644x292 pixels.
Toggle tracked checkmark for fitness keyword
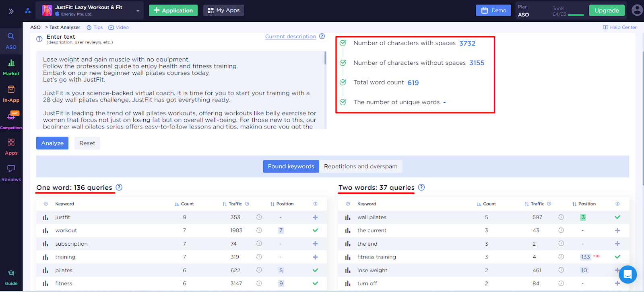(315, 284)
